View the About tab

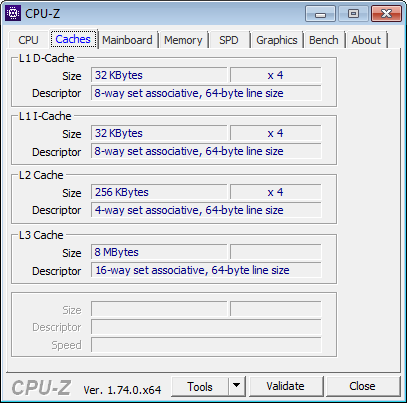point(366,40)
